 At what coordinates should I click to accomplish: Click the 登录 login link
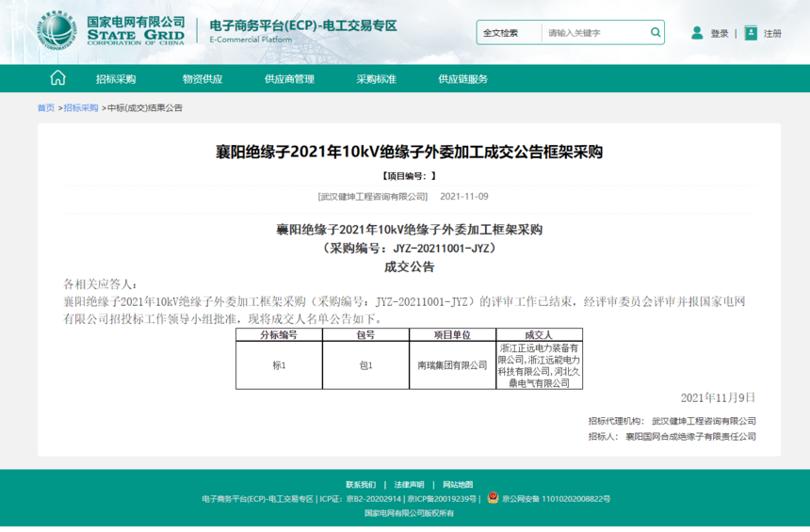click(719, 34)
